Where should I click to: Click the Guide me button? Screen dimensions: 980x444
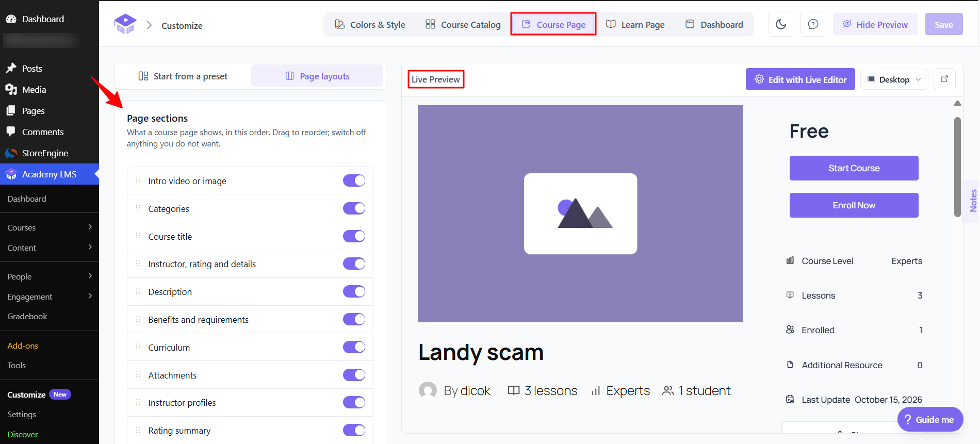tap(930, 420)
